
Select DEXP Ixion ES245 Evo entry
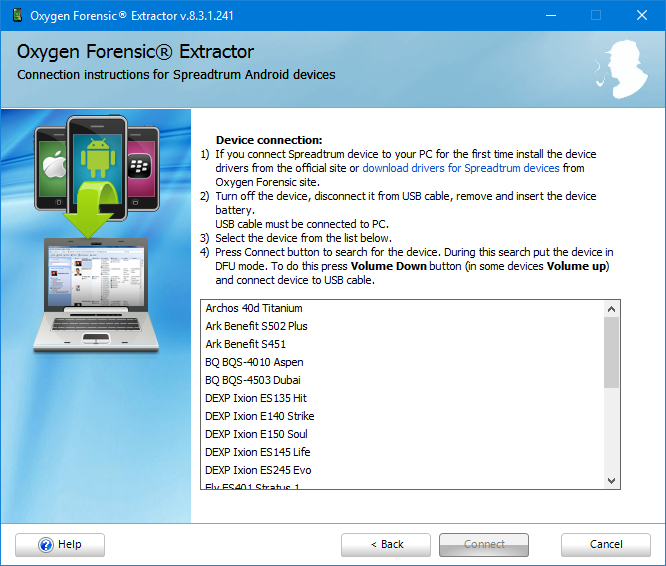[x=258, y=470]
